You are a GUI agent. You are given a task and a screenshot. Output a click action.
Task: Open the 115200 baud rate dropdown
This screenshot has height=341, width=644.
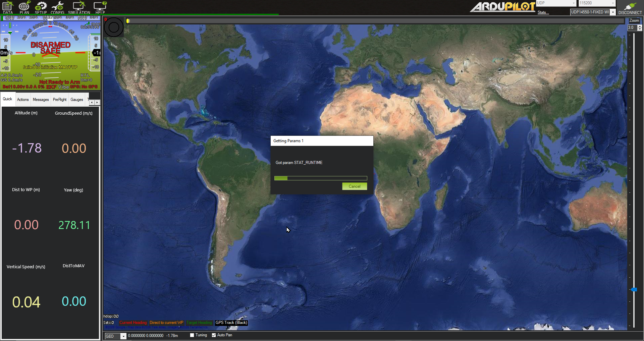[x=597, y=3]
